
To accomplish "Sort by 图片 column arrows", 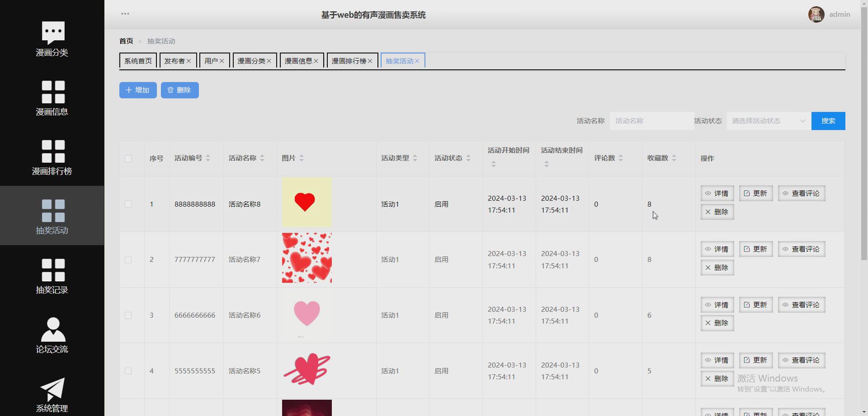I will coord(302,158).
